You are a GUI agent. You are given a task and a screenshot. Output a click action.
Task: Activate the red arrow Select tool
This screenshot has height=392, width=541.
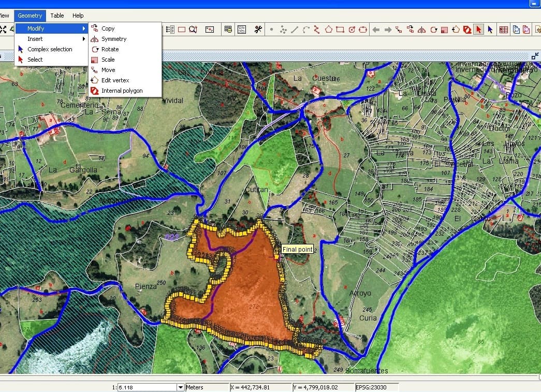point(478,30)
